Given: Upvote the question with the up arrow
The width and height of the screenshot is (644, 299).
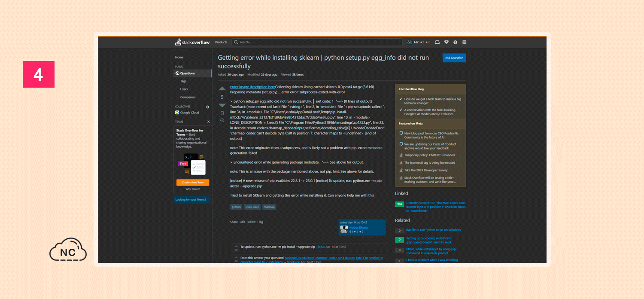Looking at the screenshot, I should [x=222, y=88].
